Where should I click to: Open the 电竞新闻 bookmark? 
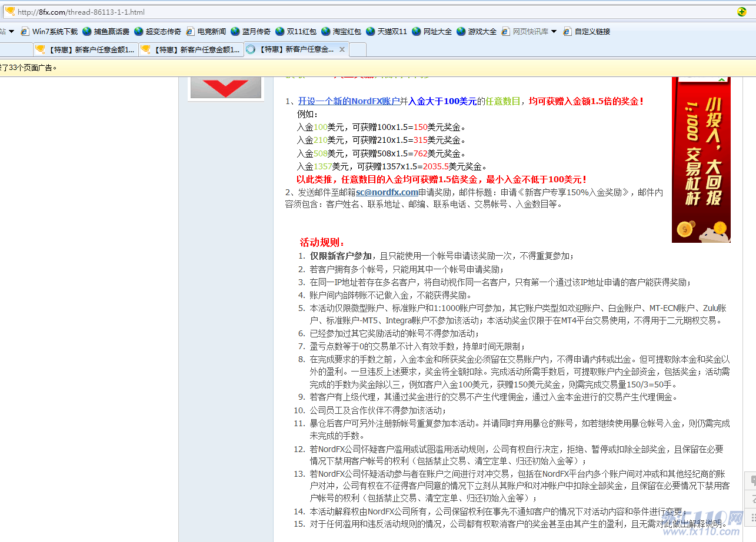click(206, 32)
